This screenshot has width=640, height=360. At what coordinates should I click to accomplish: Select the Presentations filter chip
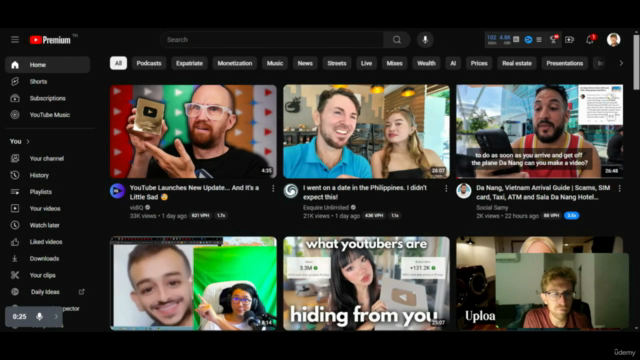(x=564, y=63)
